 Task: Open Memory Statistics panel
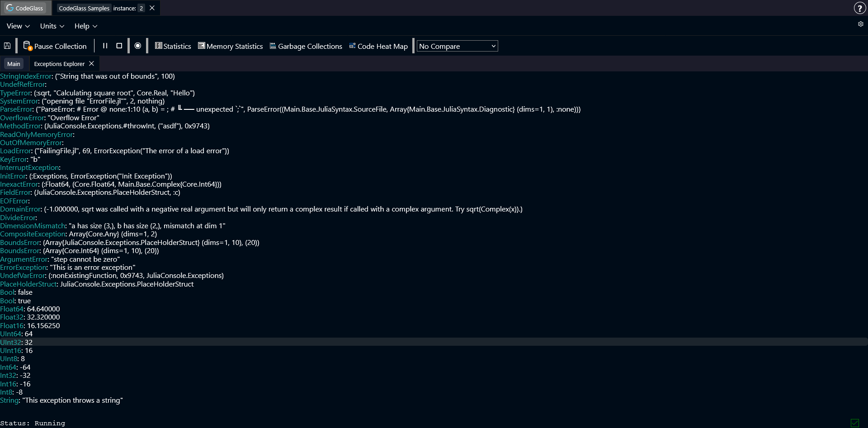(x=230, y=46)
